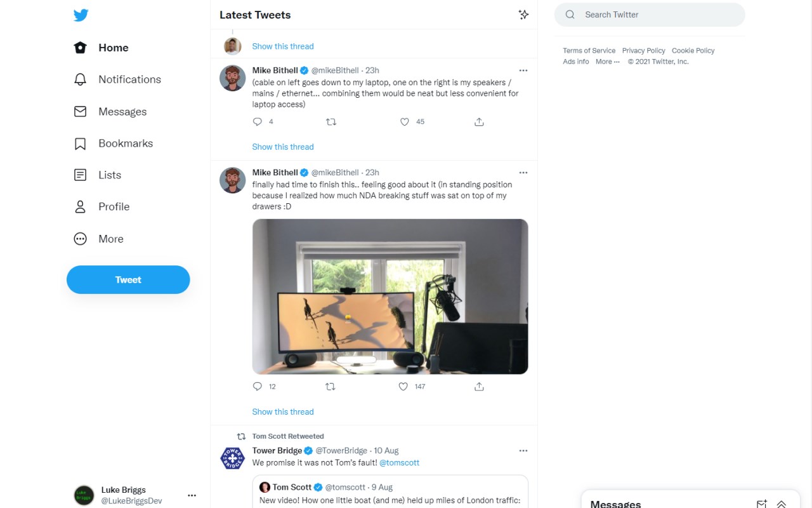
Task: Expand More links in footer
Action: click(607, 62)
